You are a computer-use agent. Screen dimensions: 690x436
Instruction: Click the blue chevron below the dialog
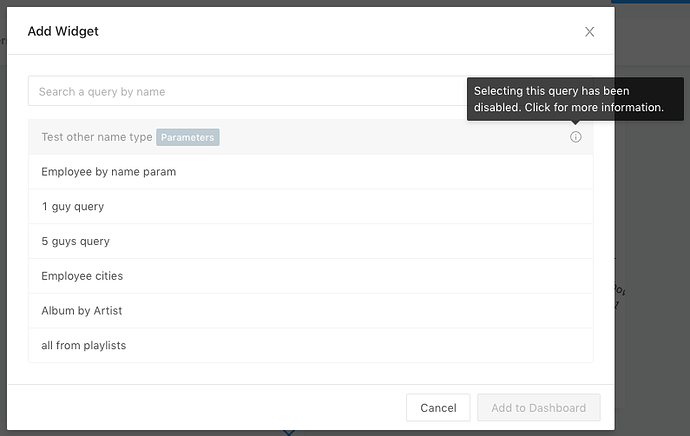coord(289,433)
